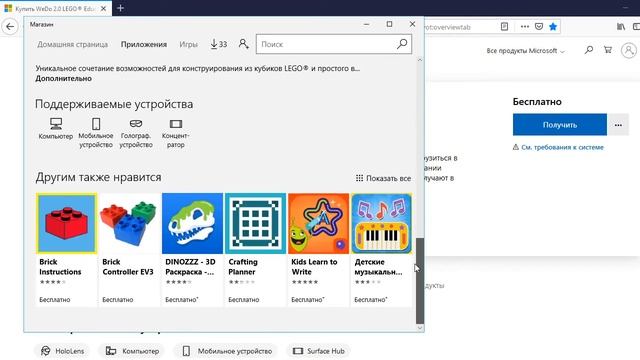Image resolution: width=640 pixels, height=360 pixels.
Task: Open a new browser tab with plus
Action: coord(120,8)
